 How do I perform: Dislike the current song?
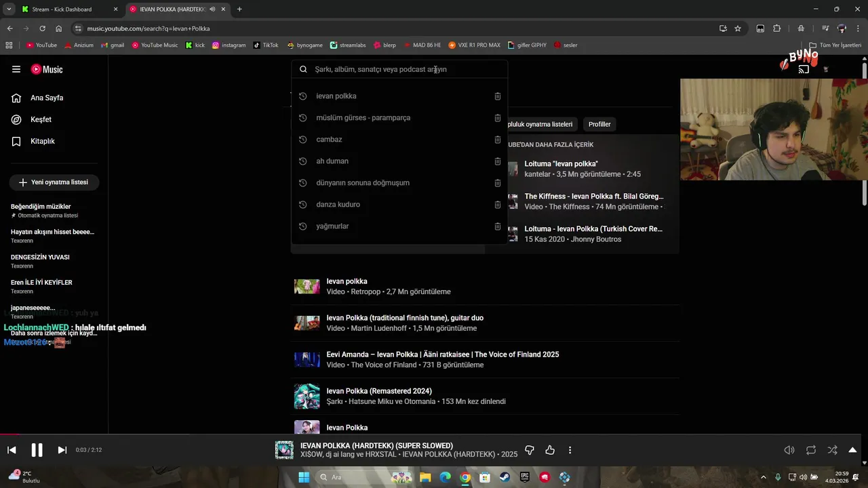point(530,450)
